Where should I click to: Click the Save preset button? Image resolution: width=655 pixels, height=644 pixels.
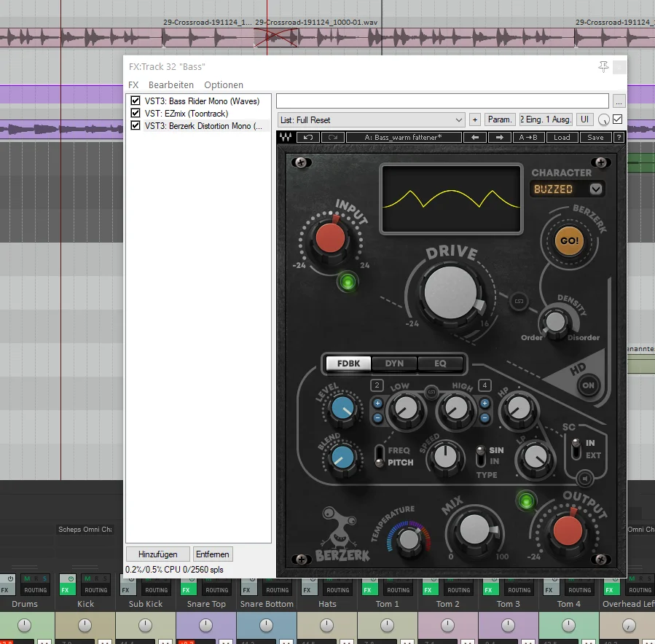(x=595, y=138)
